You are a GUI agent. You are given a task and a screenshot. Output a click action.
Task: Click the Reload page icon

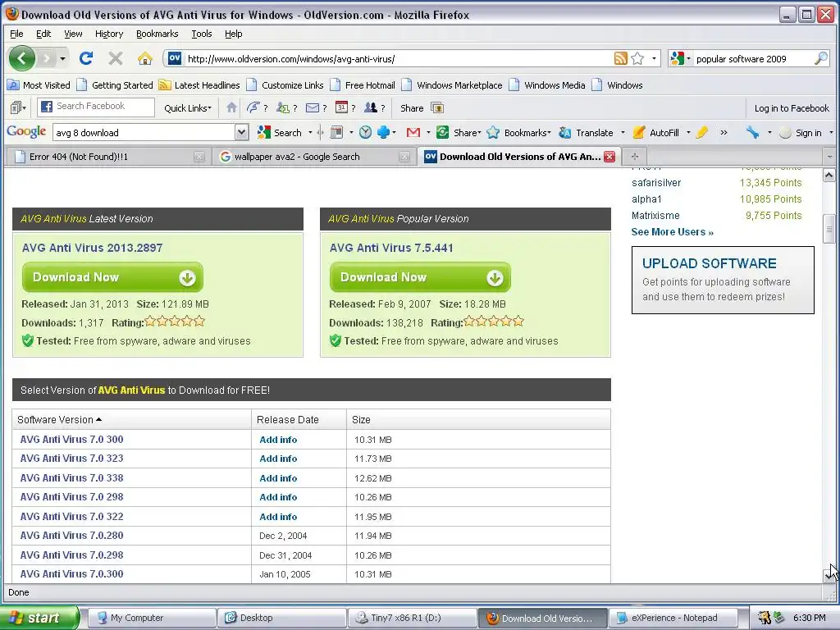pos(86,58)
